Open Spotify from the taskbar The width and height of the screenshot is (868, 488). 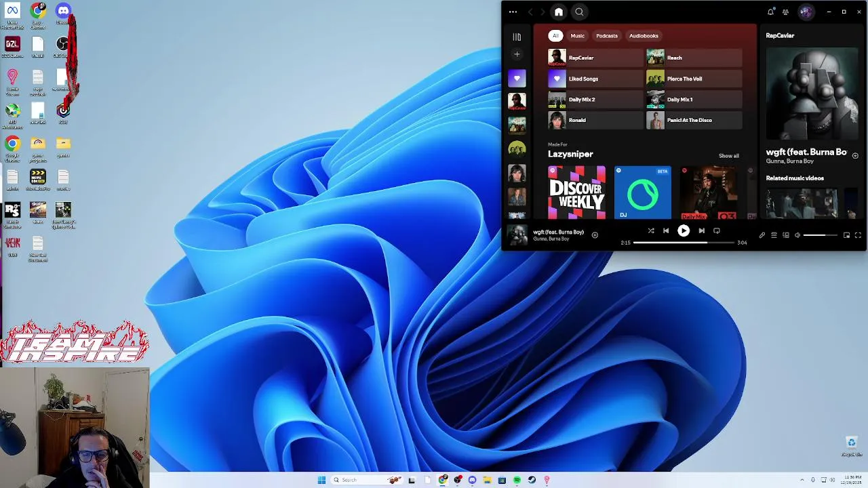[x=517, y=480]
